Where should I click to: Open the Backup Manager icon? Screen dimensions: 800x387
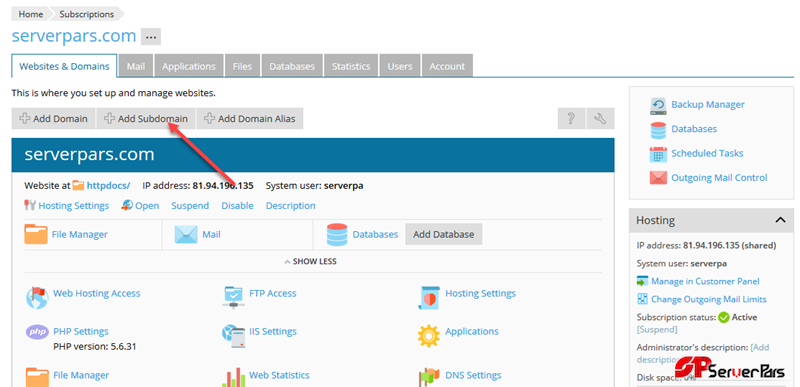(658, 106)
